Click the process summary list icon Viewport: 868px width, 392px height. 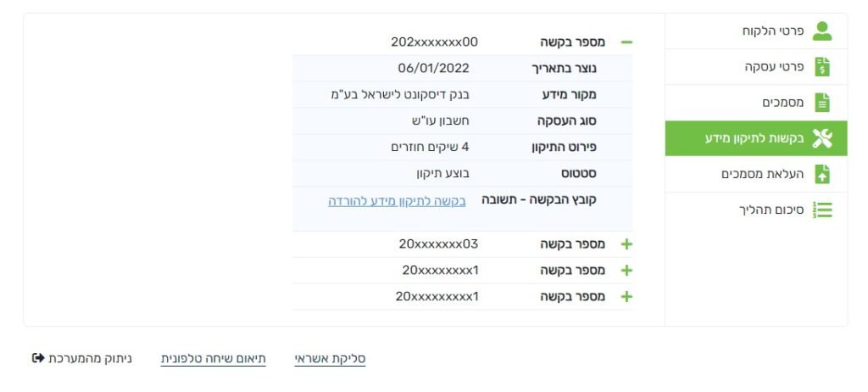coord(821,210)
